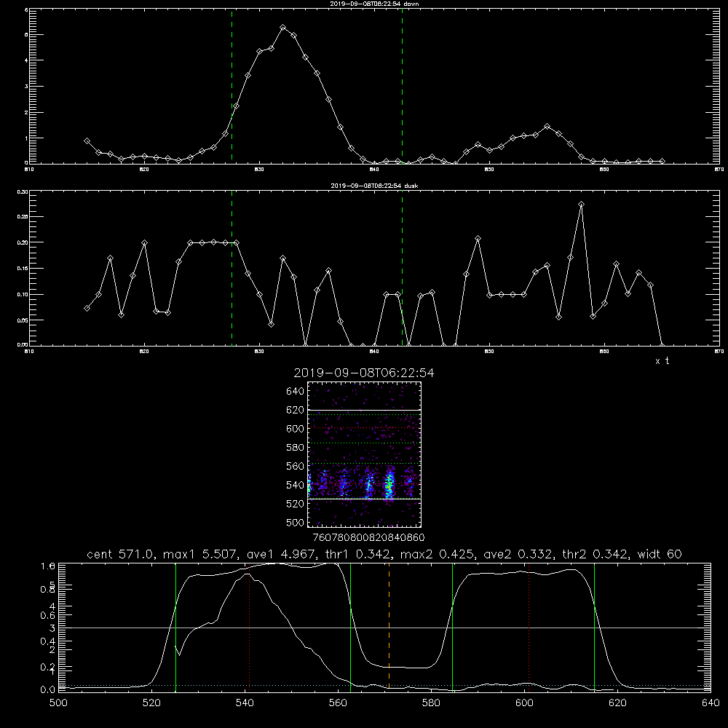Click the right green dashed line in dawn plot
The image size is (728, 728).
coord(402,86)
